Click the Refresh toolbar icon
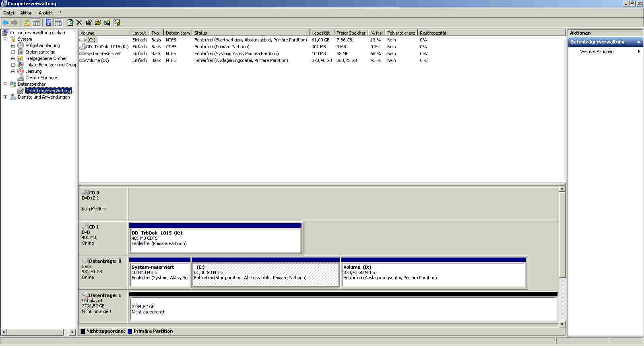644x346 pixels. pos(70,23)
